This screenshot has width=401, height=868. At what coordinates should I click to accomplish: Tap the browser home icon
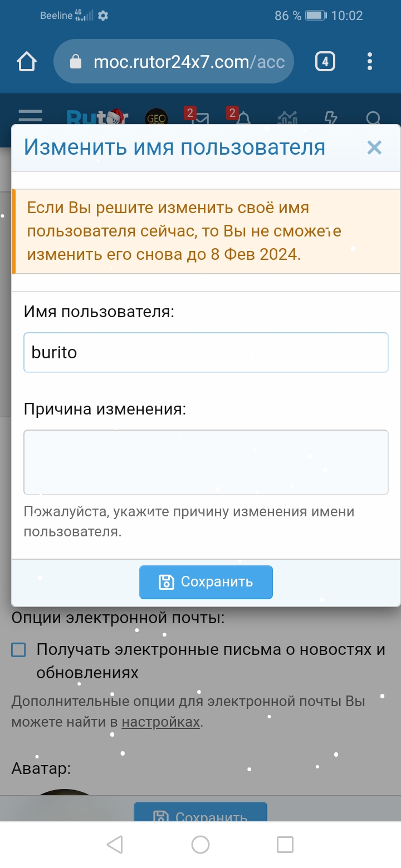pyautogui.click(x=26, y=61)
